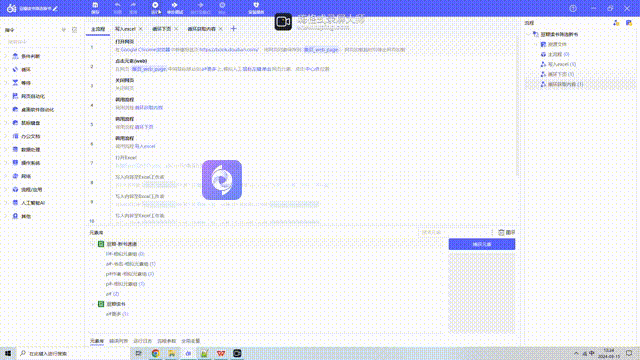The image size is (640, 360).
Task: Close the 写入excel tab
Action: [141, 29]
